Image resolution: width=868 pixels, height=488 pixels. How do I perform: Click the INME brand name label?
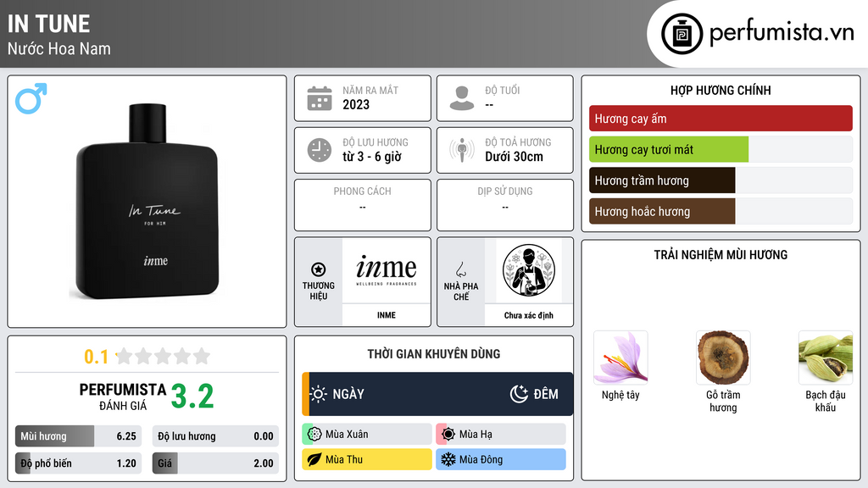(387, 315)
